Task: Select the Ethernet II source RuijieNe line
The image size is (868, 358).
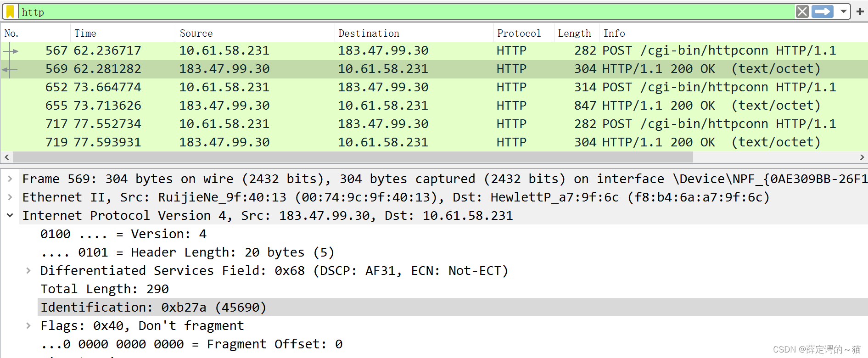Action: tap(396, 197)
